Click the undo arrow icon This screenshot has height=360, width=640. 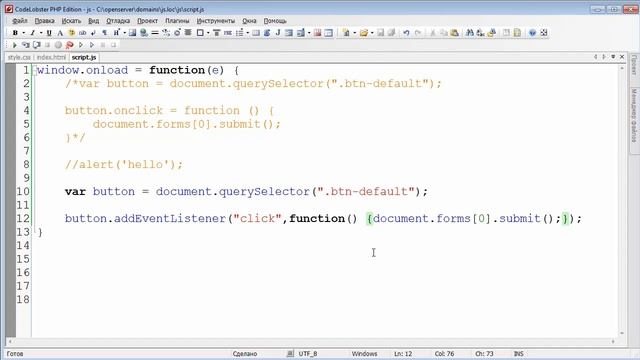tap(406, 33)
